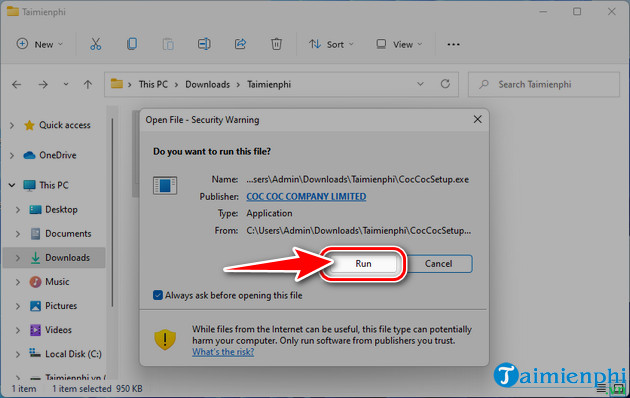Click the folder icon in address bar
Image resolution: width=630 pixels, height=398 pixels.
[x=117, y=84]
